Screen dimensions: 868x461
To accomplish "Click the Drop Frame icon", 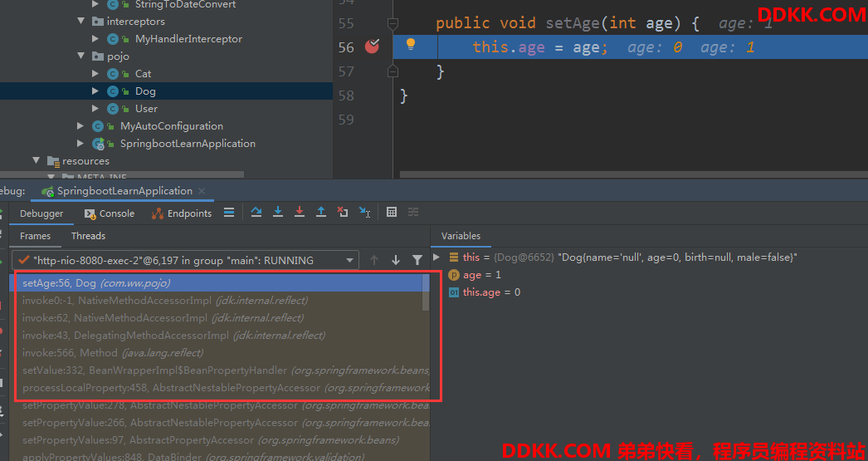I will 343,213.
